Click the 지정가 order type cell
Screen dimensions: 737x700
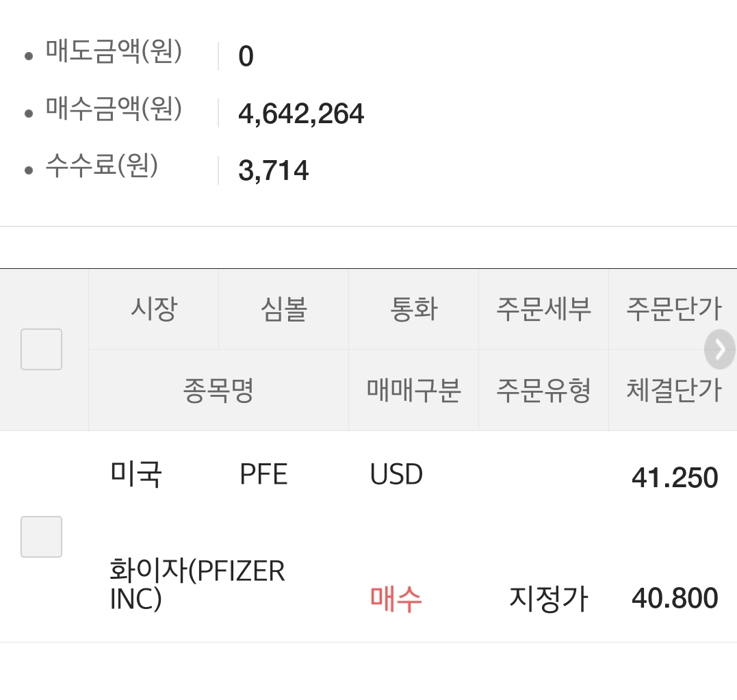click(x=548, y=599)
